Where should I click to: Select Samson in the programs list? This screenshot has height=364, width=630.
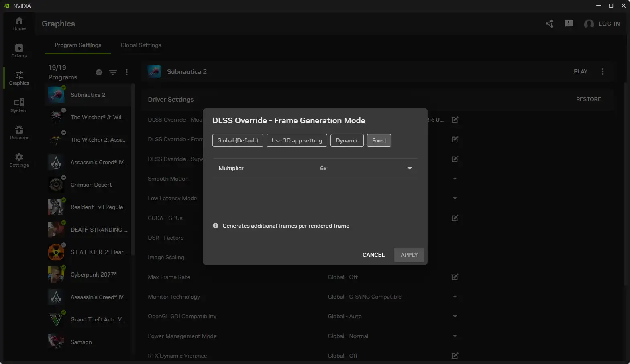pos(88,342)
